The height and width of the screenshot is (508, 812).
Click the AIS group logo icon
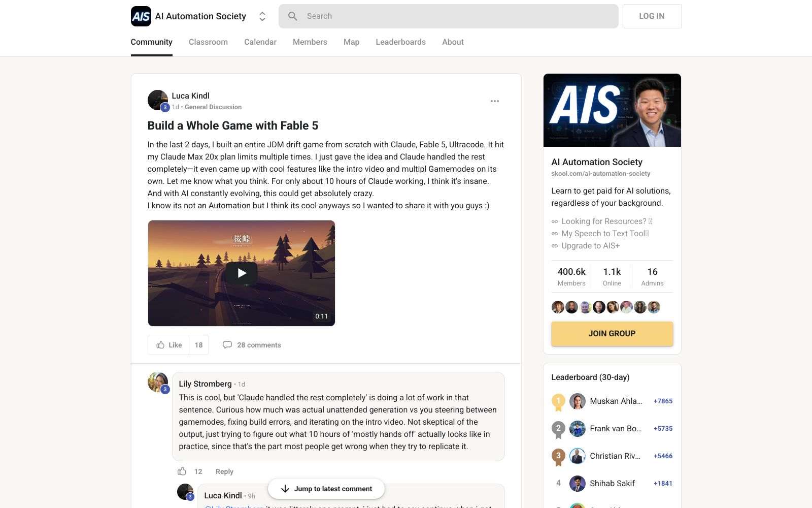tap(141, 16)
